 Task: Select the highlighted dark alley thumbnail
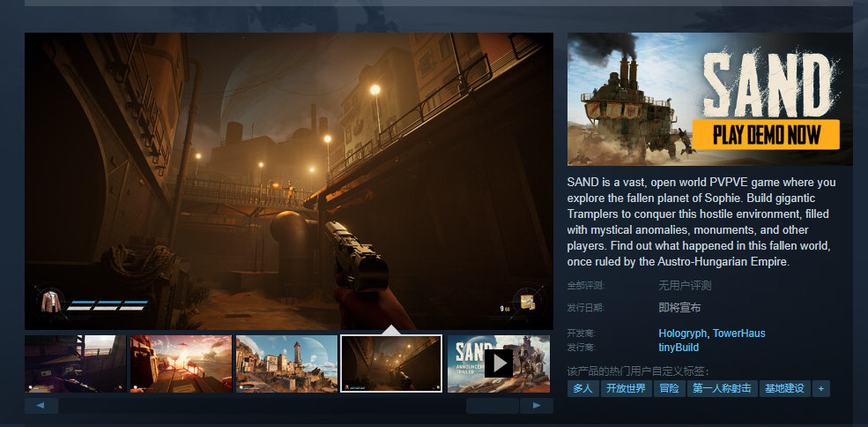click(x=391, y=363)
